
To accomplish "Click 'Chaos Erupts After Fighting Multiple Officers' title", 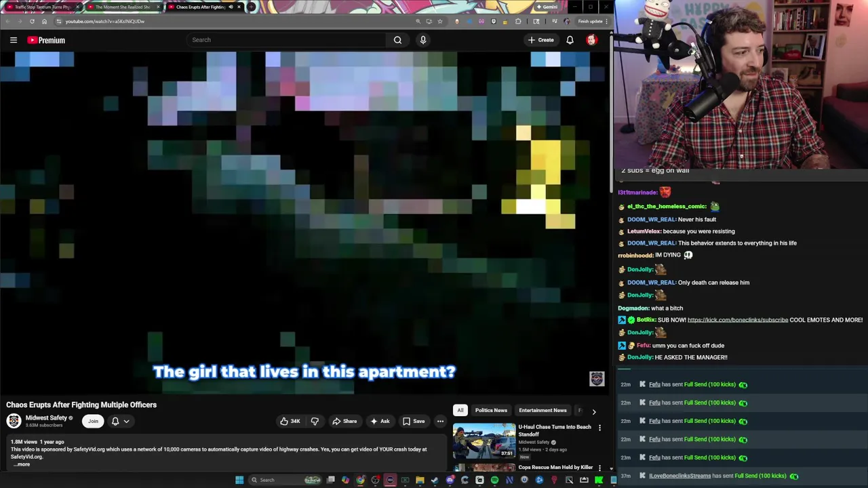I will (x=81, y=405).
